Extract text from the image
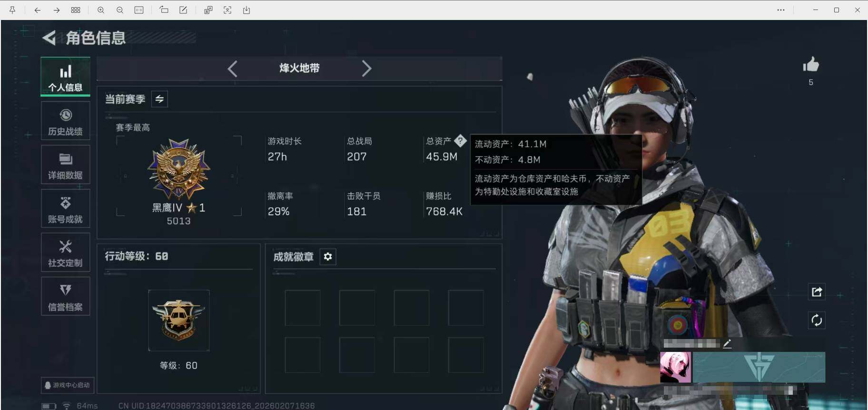This screenshot has width=868, height=410. click(227, 10)
